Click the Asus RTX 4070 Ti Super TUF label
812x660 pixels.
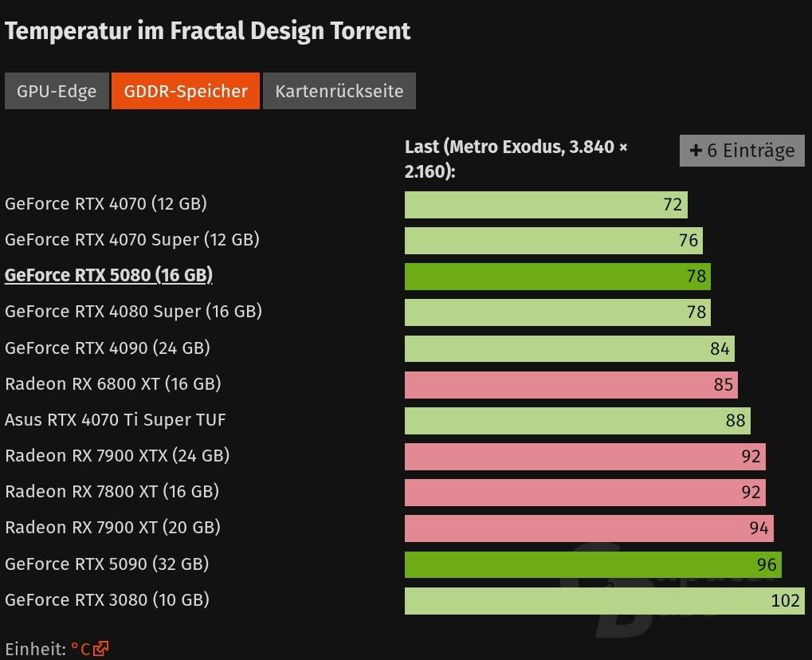tap(116, 420)
